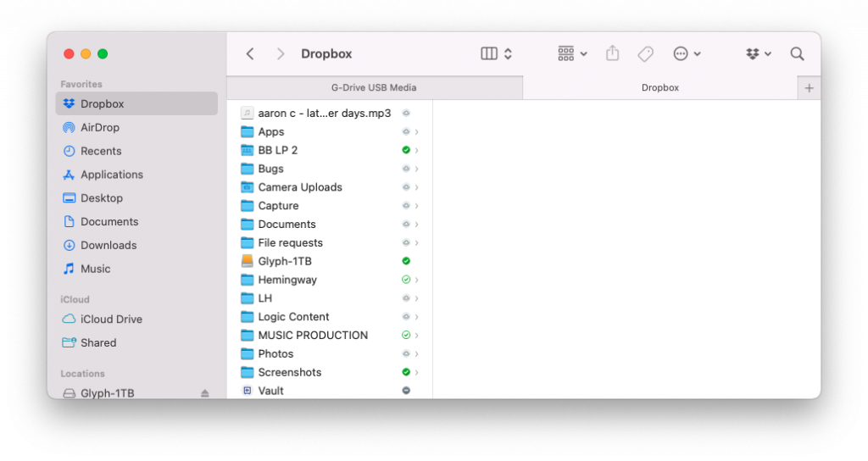
Task: Expand the Apps folder chevron
Action: coord(416,131)
